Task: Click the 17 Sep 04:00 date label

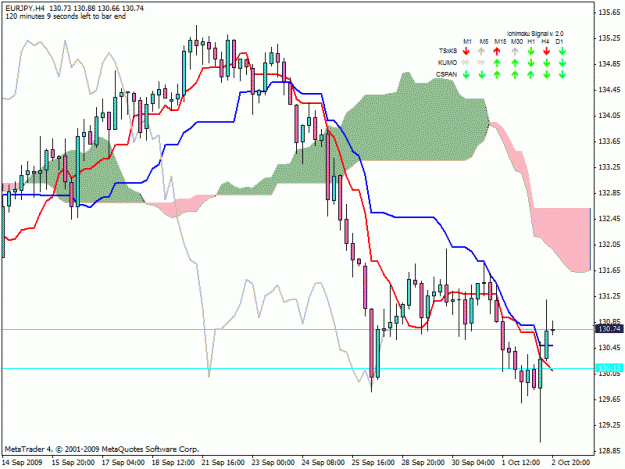Action: coord(123,463)
